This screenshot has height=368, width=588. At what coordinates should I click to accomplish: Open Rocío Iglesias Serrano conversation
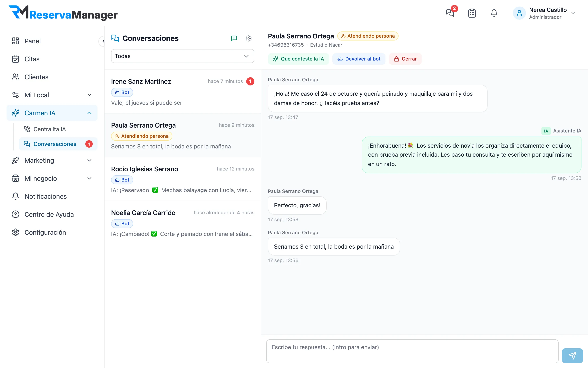point(183,179)
